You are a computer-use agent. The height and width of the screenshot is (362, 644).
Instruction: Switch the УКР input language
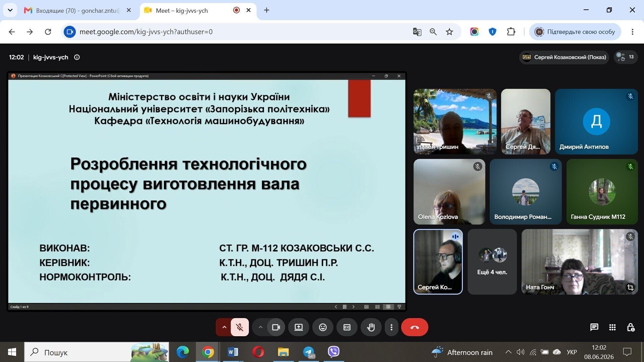(x=572, y=352)
